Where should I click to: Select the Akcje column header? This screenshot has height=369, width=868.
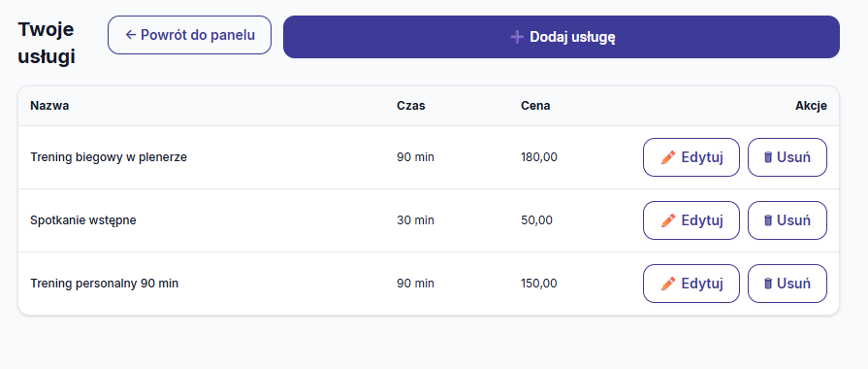pyautogui.click(x=812, y=106)
